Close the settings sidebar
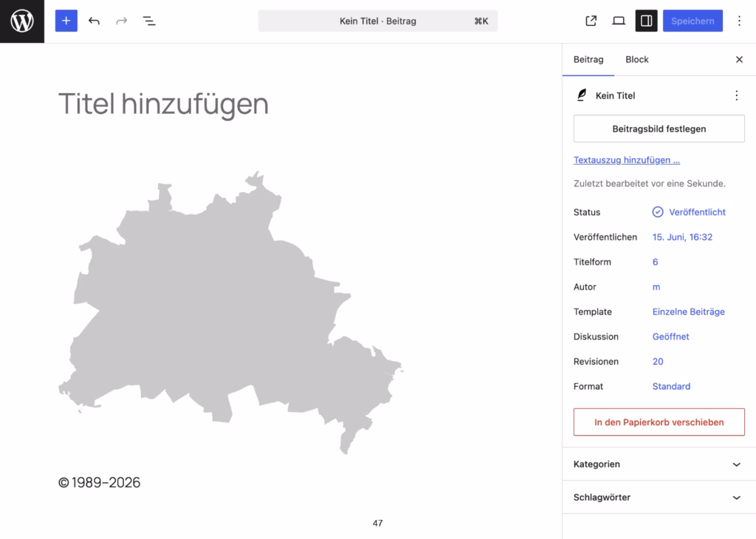Image resolution: width=756 pixels, height=539 pixels. tap(739, 59)
